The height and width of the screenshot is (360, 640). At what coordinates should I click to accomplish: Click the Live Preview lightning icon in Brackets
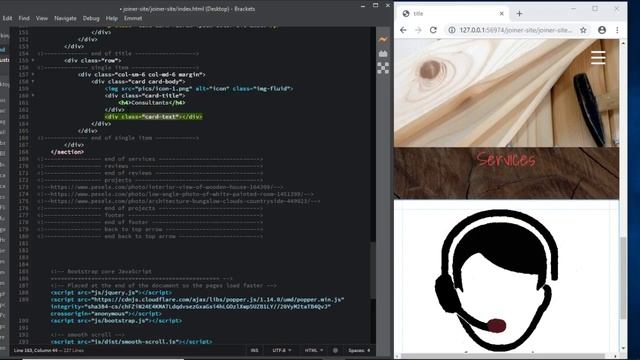coord(383,40)
